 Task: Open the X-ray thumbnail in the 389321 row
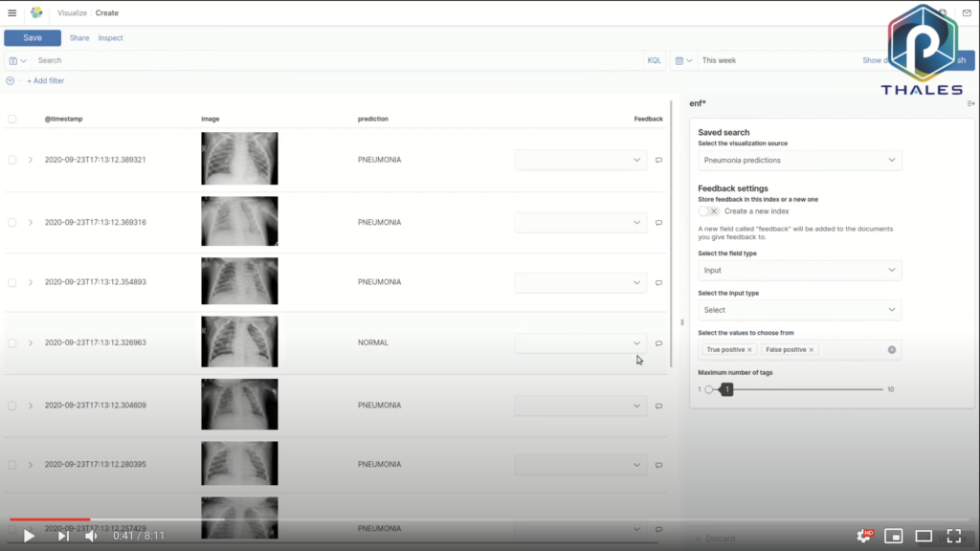[239, 158]
